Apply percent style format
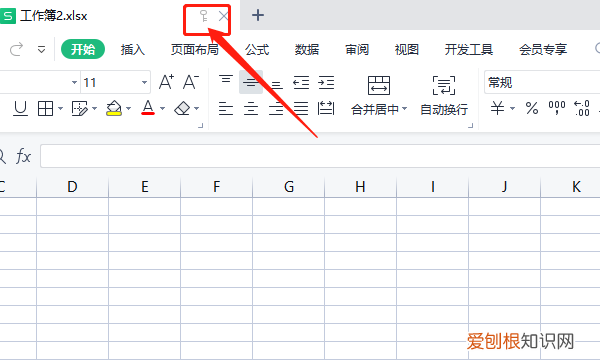The image size is (600, 360). click(532, 108)
